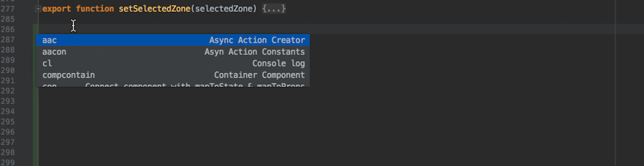Click line number 277 in the gutter
This screenshot has height=166, width=644.
pyautogui.click(x=8, y=9)
